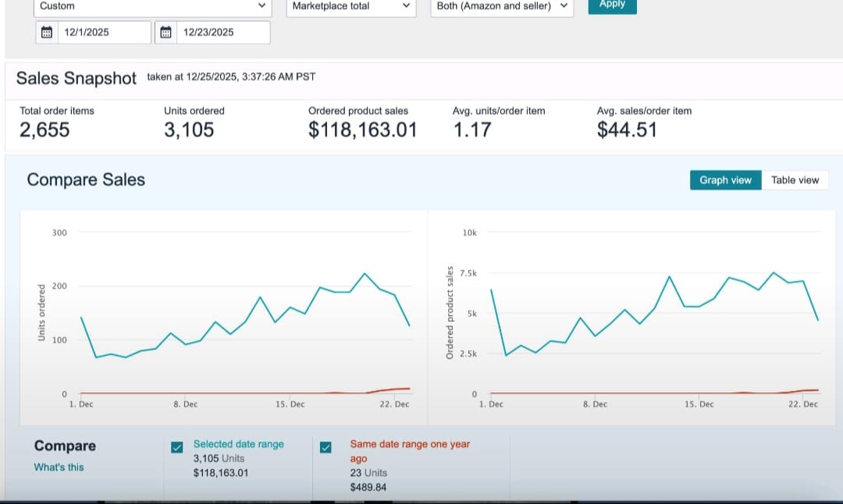
Task: Click the Units ordered value 3,105
Action: (x=189, y=130)
